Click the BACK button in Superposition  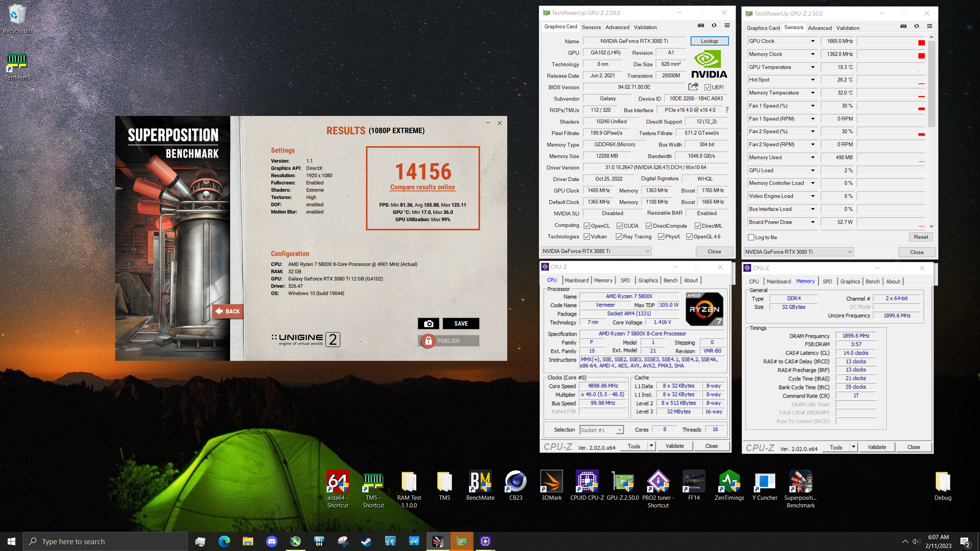point(227,311)
